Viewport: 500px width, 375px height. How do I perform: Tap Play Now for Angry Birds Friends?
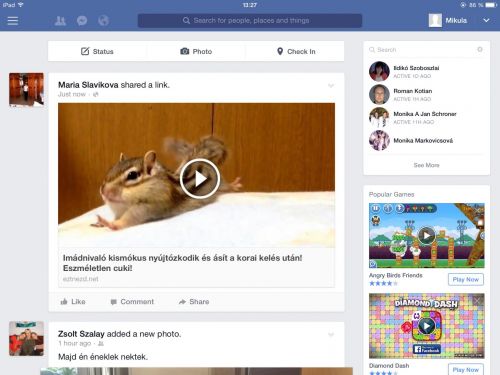(x=466, y=279)
